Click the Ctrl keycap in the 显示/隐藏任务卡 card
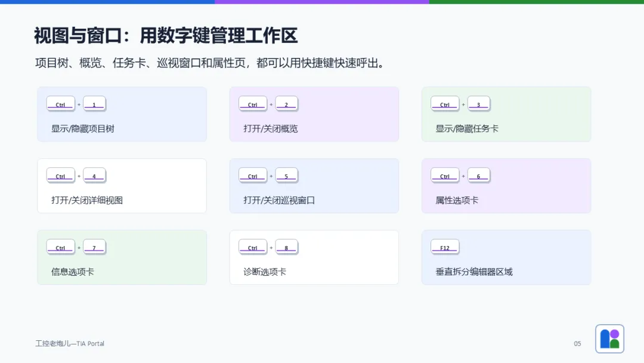Screen dimensions: 644x363 [x=445, y=104]
